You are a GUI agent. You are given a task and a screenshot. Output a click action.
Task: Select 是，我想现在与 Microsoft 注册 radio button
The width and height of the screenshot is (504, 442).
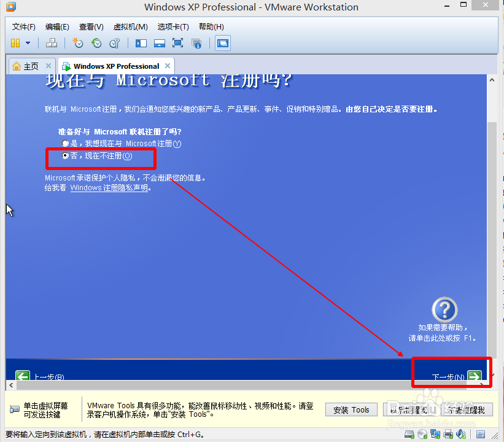click(65, 143)
